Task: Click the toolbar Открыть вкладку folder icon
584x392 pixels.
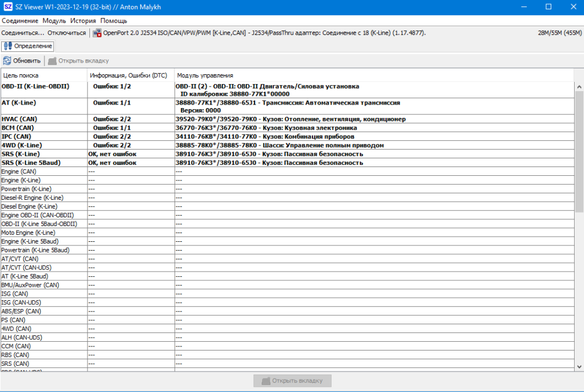Action: [x=53, y=61]
